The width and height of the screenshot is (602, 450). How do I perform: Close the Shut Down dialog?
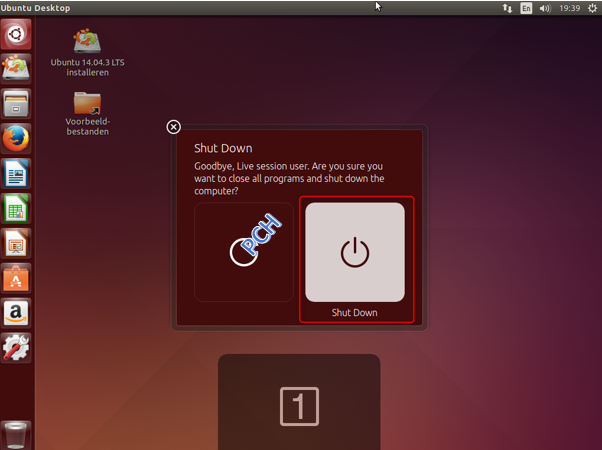click(x=174, y=127)
